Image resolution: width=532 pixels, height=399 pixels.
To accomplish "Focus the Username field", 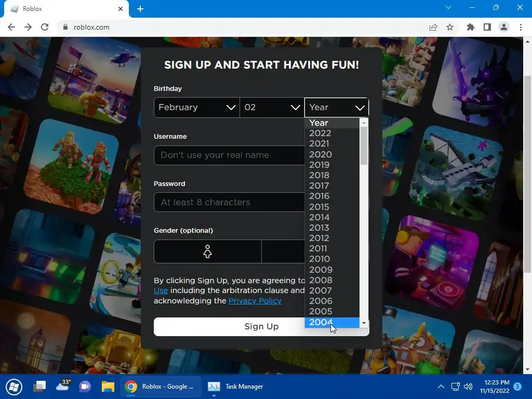I will (x=229, y=155).
